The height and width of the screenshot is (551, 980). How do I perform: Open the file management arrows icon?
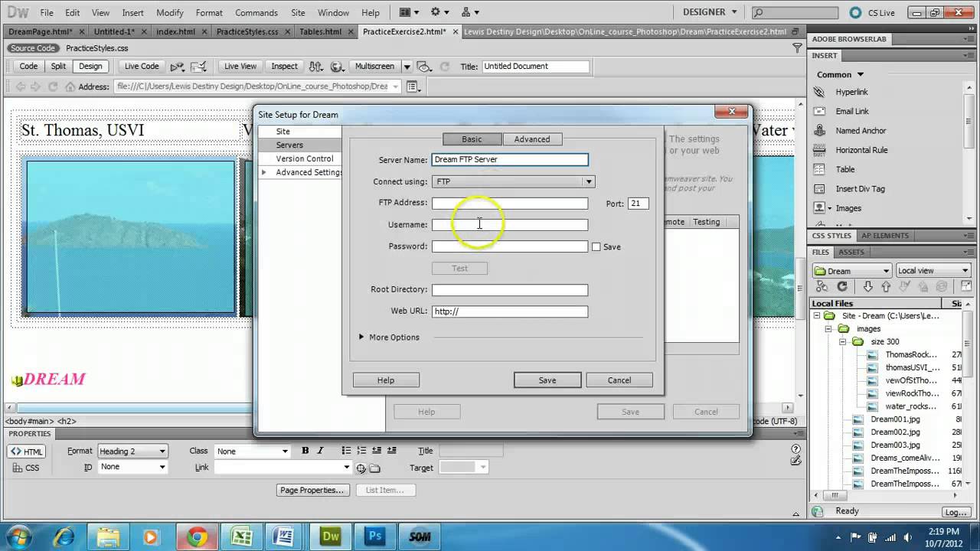(317, 67)
